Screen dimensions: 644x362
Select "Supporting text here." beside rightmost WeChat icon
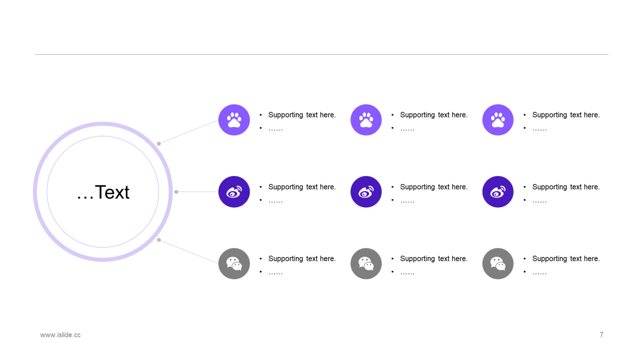566,259
